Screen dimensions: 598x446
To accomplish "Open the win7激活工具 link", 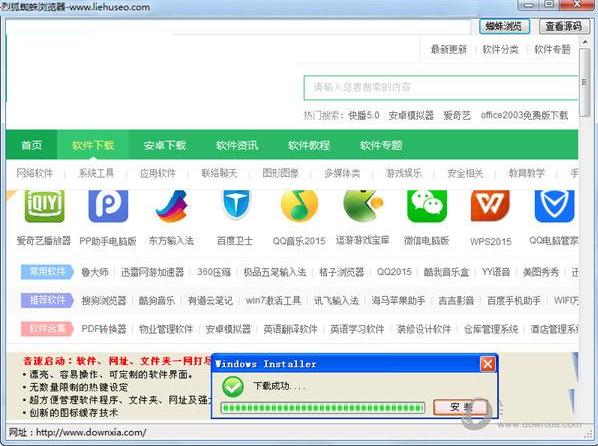I will (273, 300).
